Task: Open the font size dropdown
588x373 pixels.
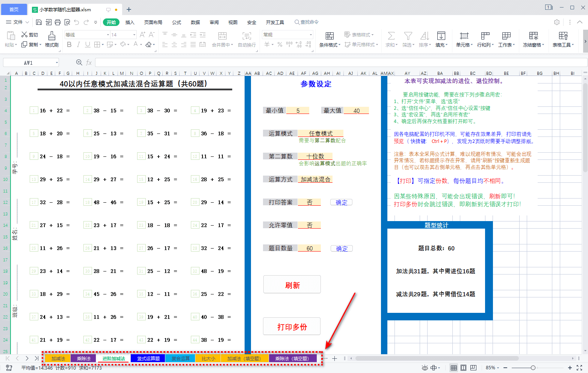Action: click(133, 34)
